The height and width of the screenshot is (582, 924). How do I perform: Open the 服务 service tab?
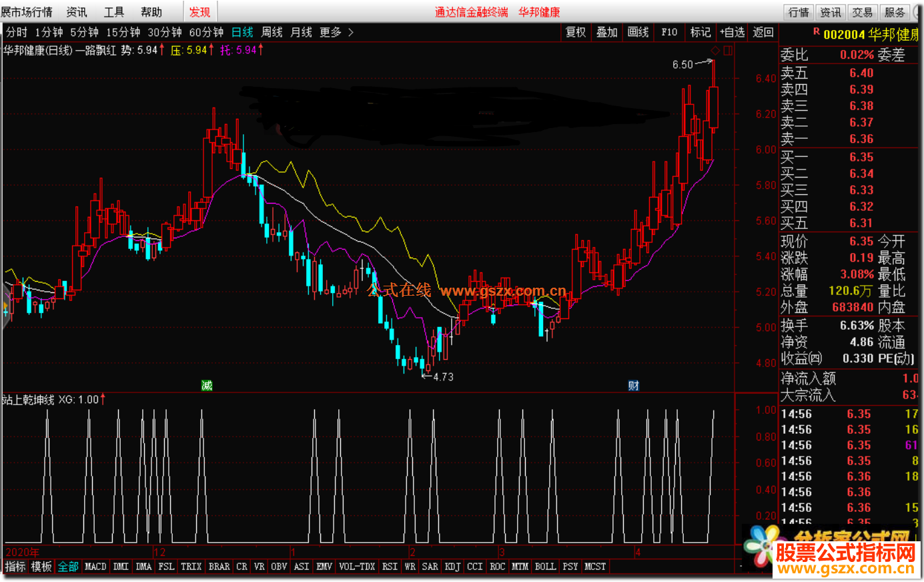(x=895, y=12)
